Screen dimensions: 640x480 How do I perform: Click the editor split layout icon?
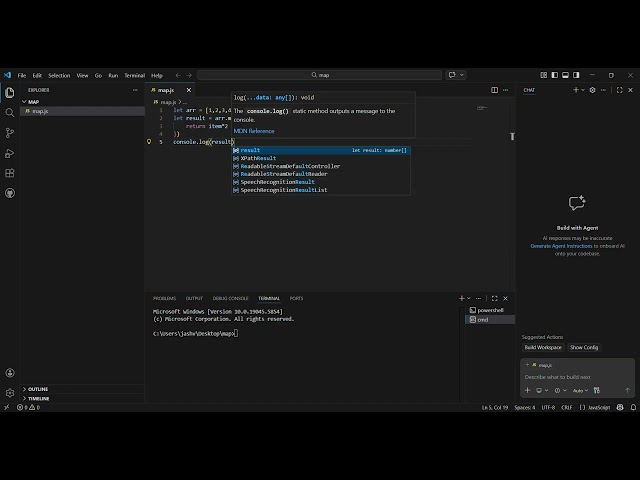click(494, 90)
